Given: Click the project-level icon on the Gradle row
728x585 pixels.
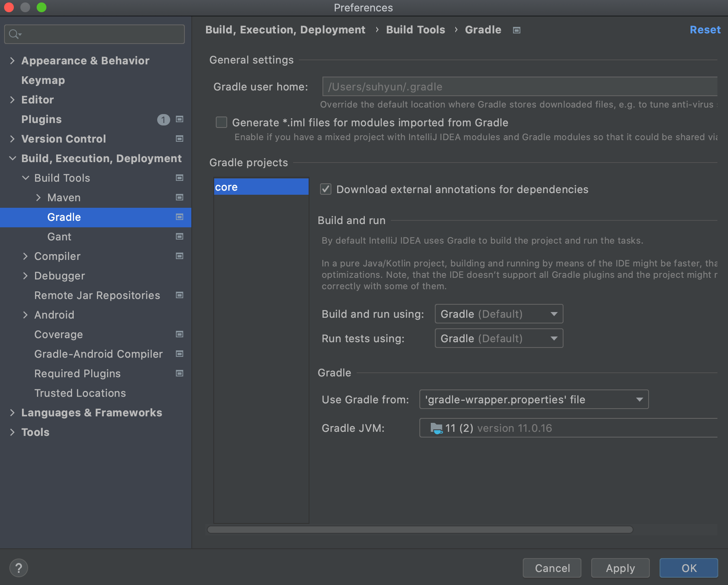Looking at the screenshot, I should tap(180, 217).
